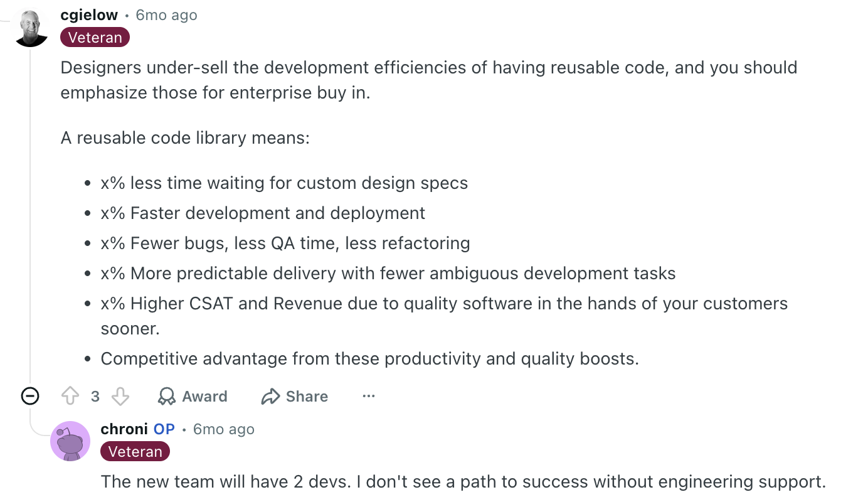The image size is (868, 502).
Task: Click the vote count showing 3
Action: tap(95, 397)
